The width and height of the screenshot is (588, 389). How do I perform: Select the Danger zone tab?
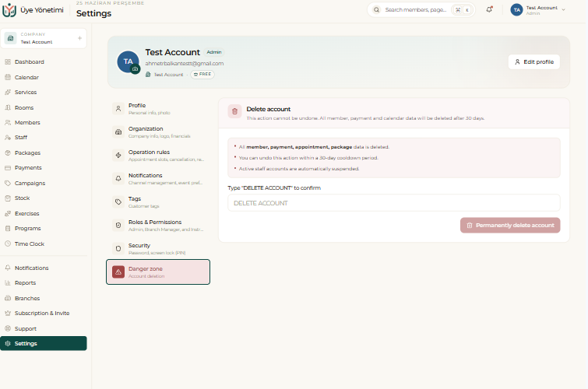click(x=158, y=272)
